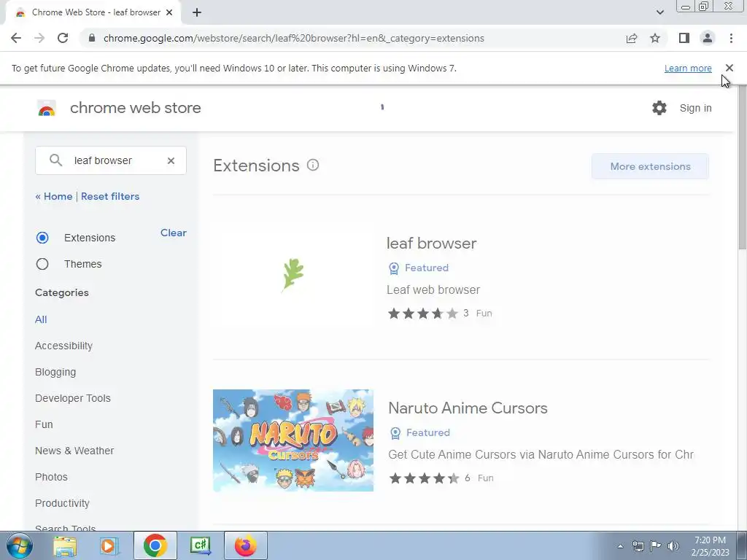
Task: Filter by News & Weather category
Action: click(74, 451)
